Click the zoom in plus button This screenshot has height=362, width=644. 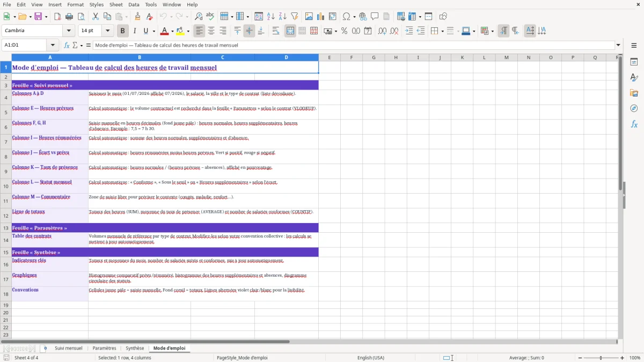pyautogui.click(x=623, y=358)
